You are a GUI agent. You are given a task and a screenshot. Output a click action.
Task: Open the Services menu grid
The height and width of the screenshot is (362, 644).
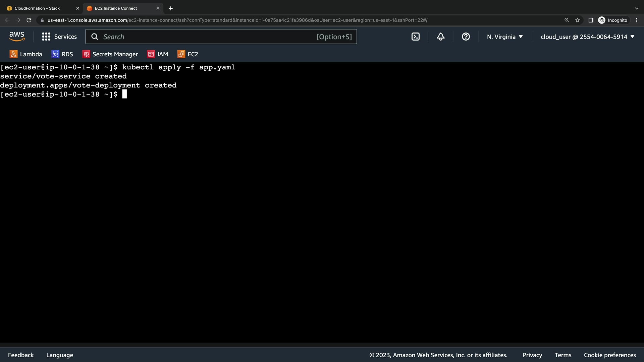click(x=59, y=37)
